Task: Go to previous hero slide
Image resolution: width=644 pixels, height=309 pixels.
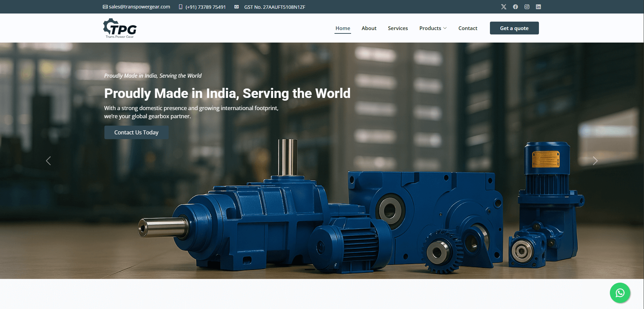Action: 48,161
